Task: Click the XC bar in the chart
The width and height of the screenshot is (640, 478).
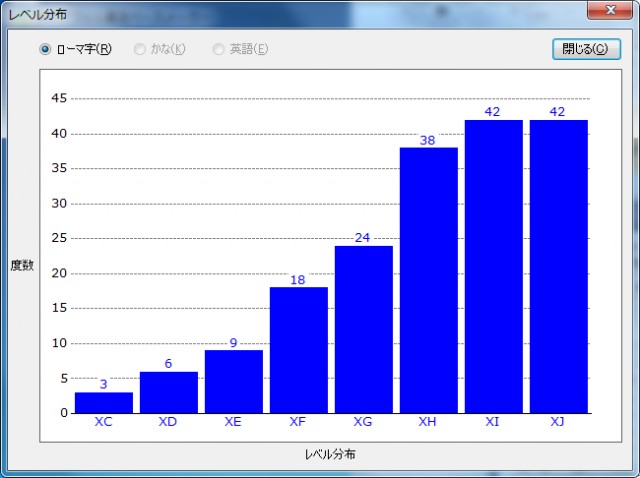Action: (x=104, y=402)
